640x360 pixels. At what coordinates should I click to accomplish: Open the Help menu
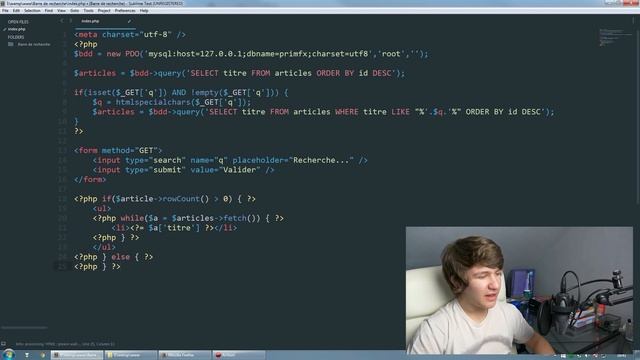point(144,11)
